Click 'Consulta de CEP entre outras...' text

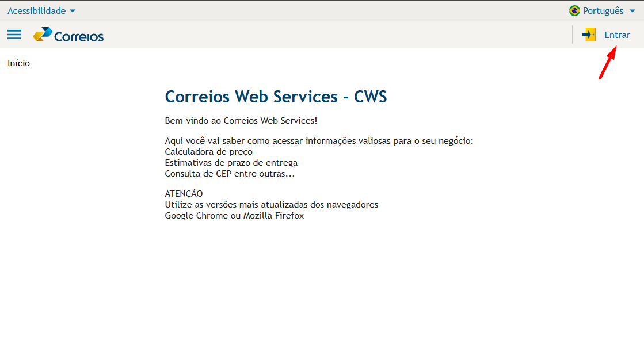point(230,174)
